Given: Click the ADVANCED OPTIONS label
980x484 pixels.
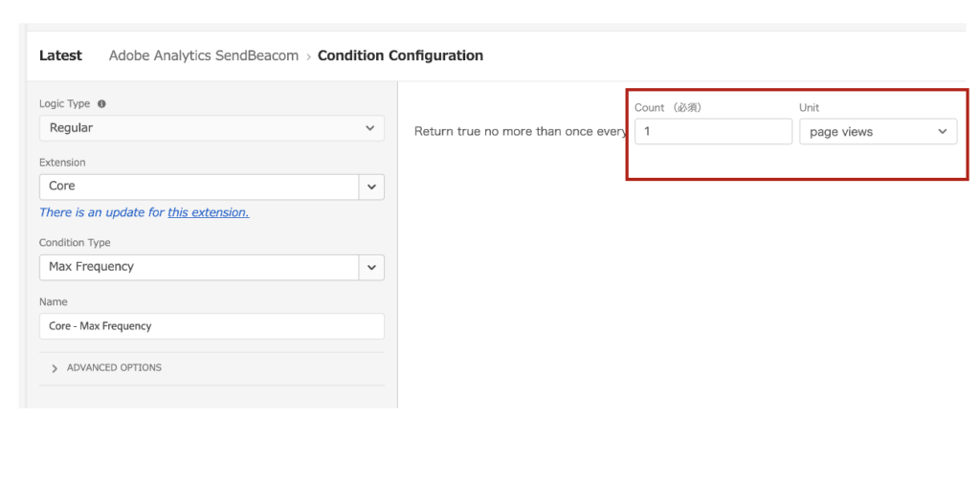Looking at the screenshot, I should click(x=114, y=368).
